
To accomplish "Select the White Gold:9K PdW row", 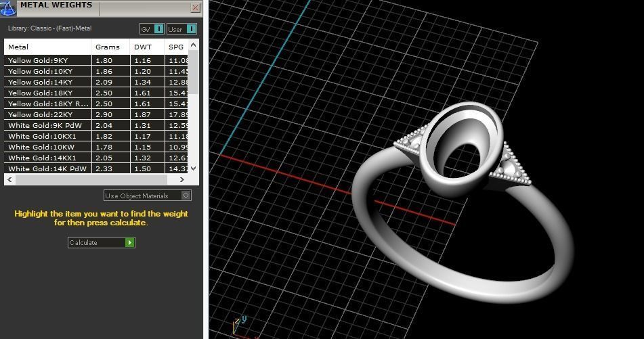I will click(x=96, y=125).
